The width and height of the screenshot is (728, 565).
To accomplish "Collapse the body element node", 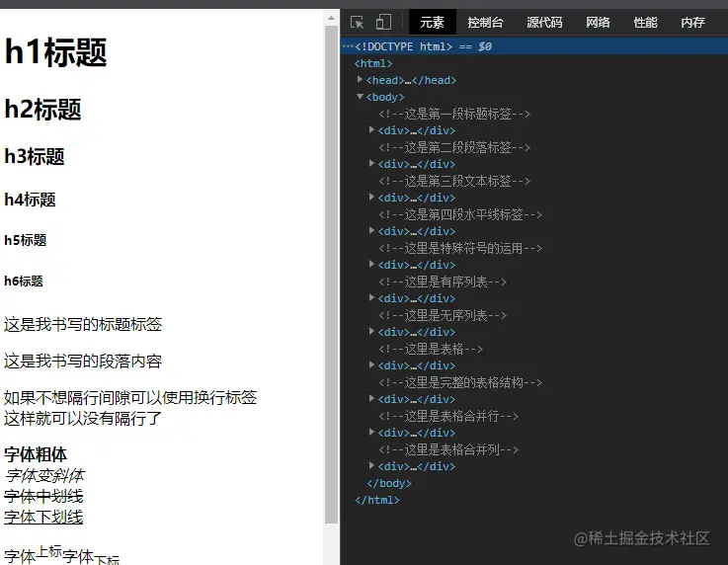I will click(x=360, y=97).
